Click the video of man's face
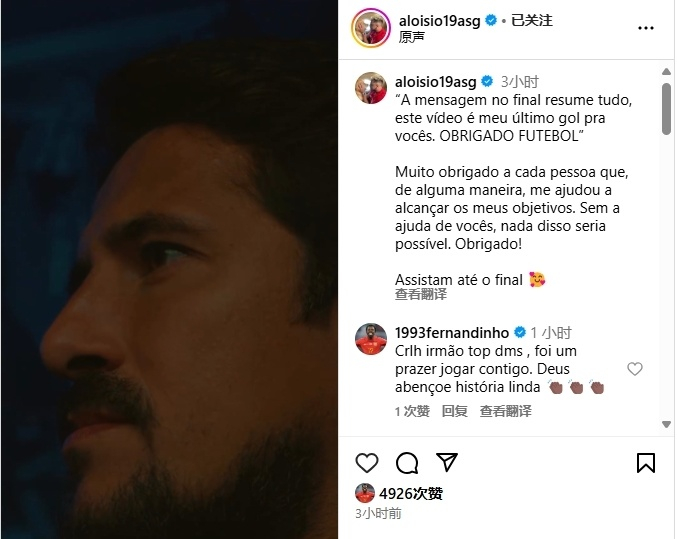The height and width of the screenshot is (539, 677). (170, 270)
